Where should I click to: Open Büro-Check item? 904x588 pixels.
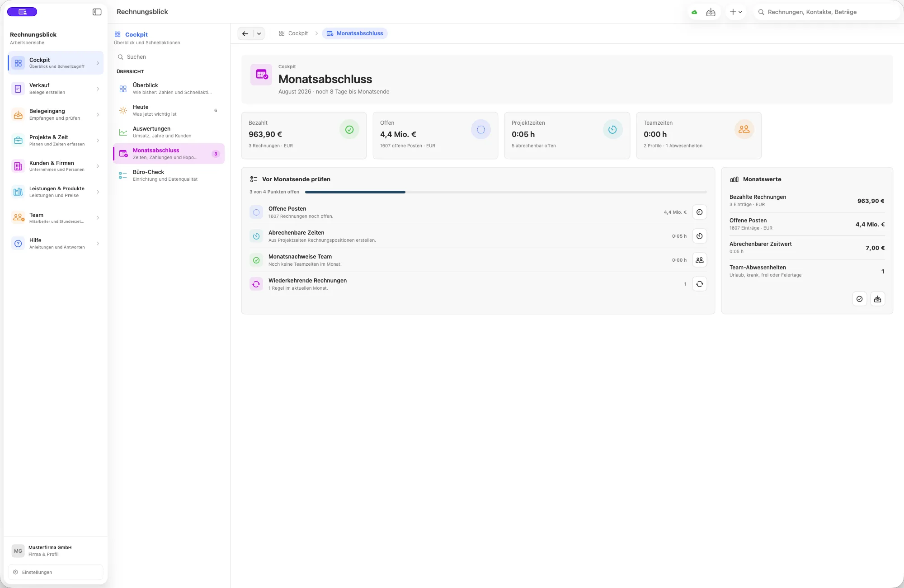click(169, 175)
